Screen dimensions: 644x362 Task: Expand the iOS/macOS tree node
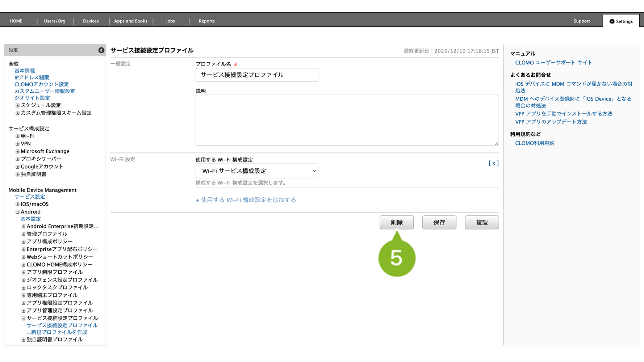tap(17, 204)
